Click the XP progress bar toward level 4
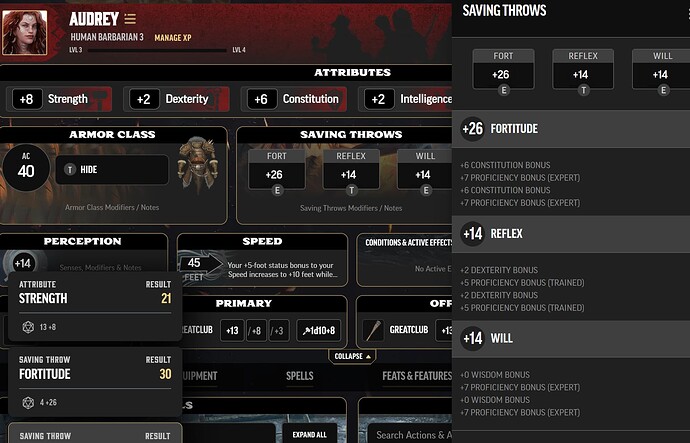The width and height of the screenshot is (690, 443). coord(157,50)
